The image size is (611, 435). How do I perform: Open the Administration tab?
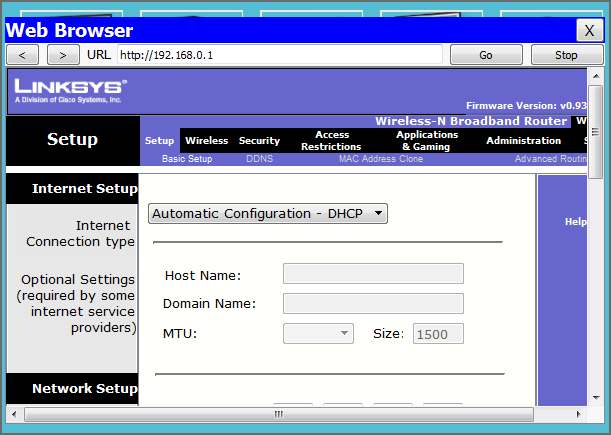[x=523, y=141]
